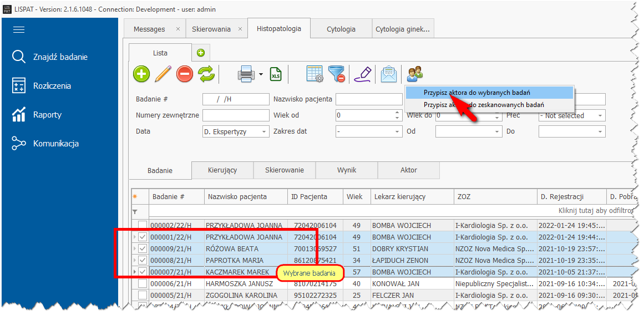
Task: Clear filters with the funnel icon
Action: 337,74
